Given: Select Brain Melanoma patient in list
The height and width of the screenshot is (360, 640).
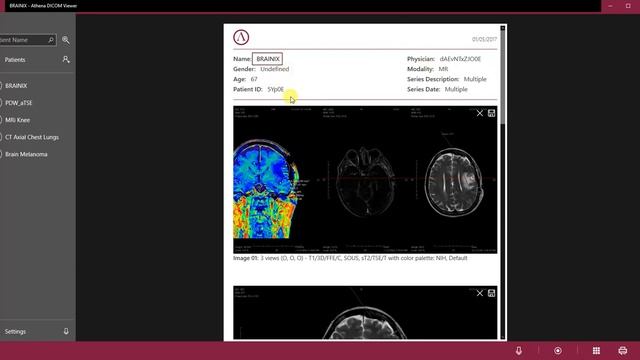Looking at the screenshot, I should tap(26, 154).
